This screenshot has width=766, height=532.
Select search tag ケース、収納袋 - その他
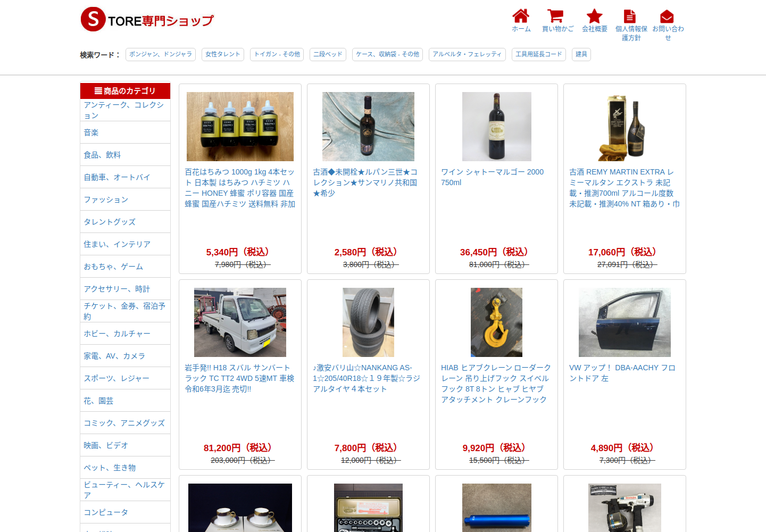[x=387, y=54]
